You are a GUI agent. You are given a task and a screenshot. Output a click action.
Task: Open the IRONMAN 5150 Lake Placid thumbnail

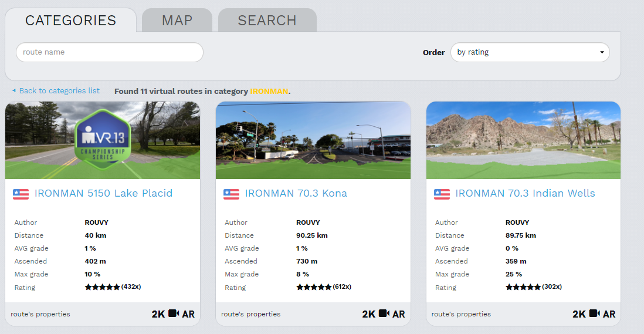103,140
